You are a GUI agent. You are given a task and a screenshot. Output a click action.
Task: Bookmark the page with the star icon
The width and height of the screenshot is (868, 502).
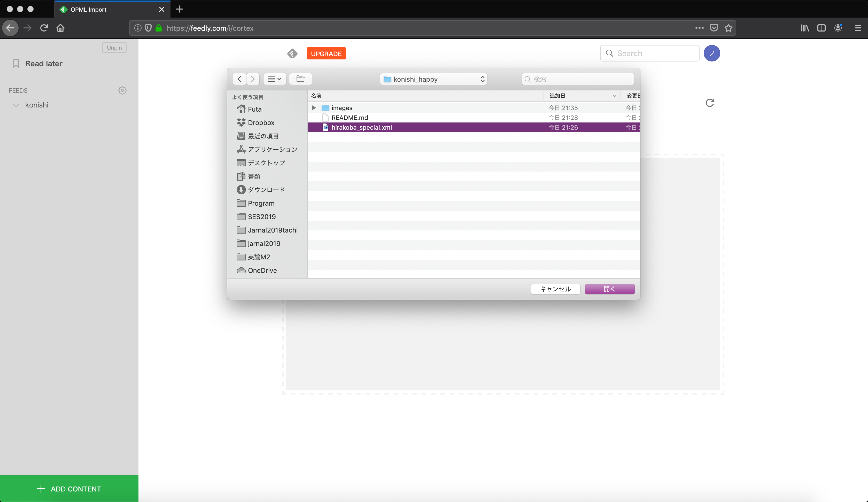click(x=728, y=28)
